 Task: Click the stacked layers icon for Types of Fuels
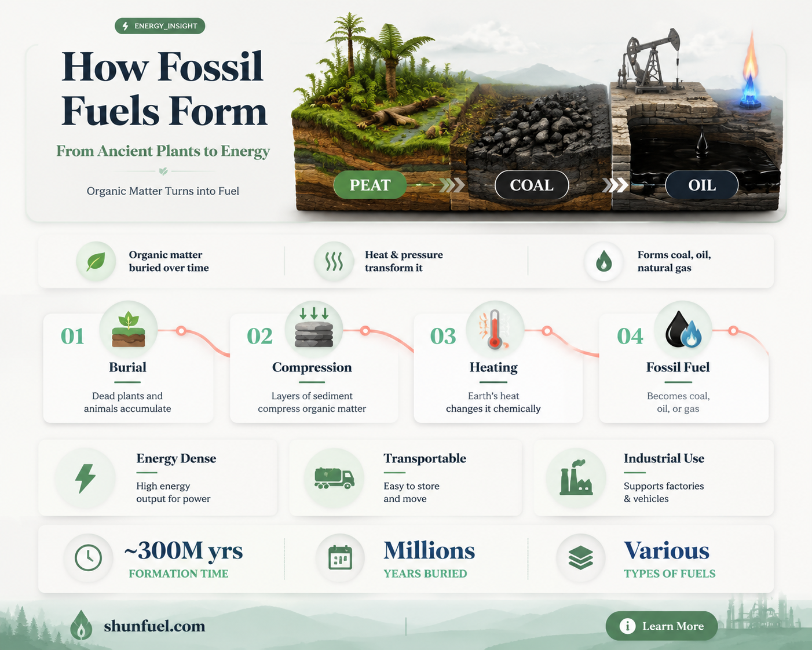580,558
